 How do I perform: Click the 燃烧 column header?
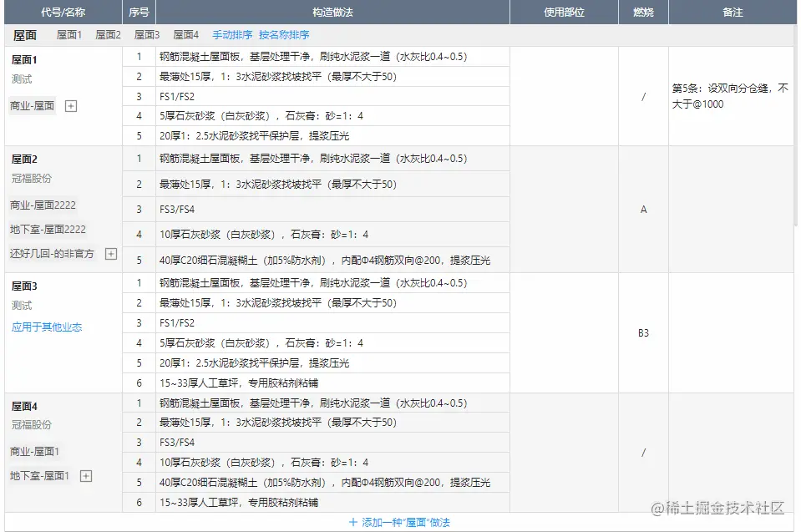pyautogui.click(x=643, y=13)
